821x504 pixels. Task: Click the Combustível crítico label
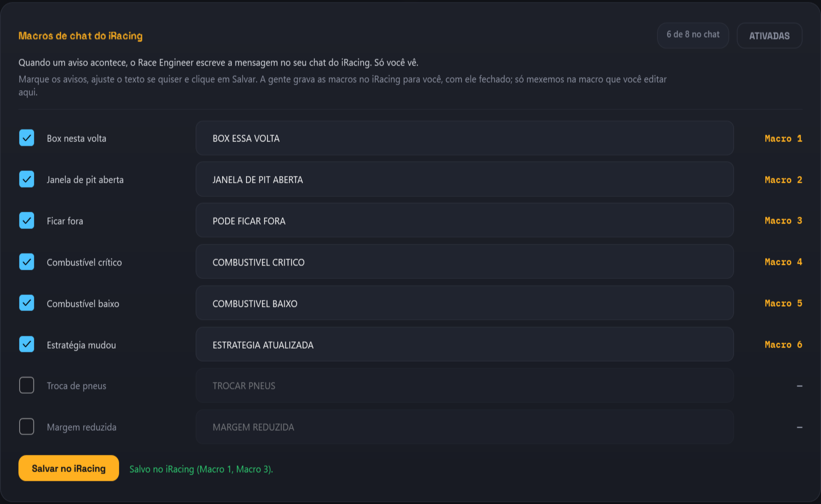[x=84, y=262]
